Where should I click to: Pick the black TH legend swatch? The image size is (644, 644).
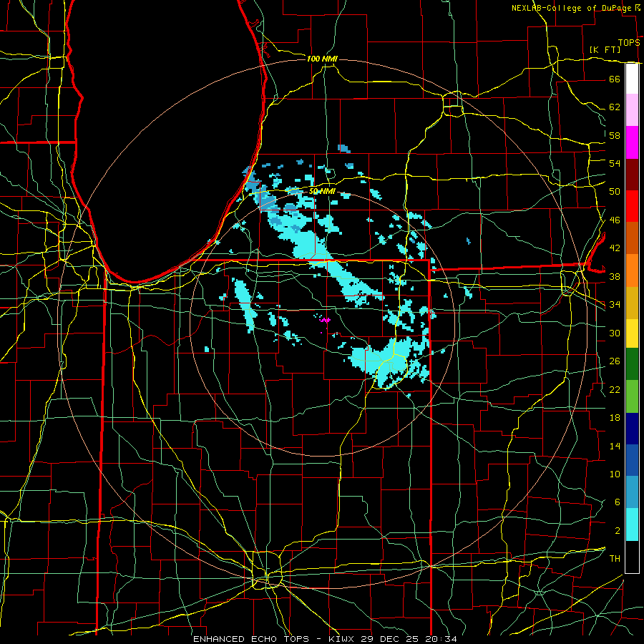632,557
